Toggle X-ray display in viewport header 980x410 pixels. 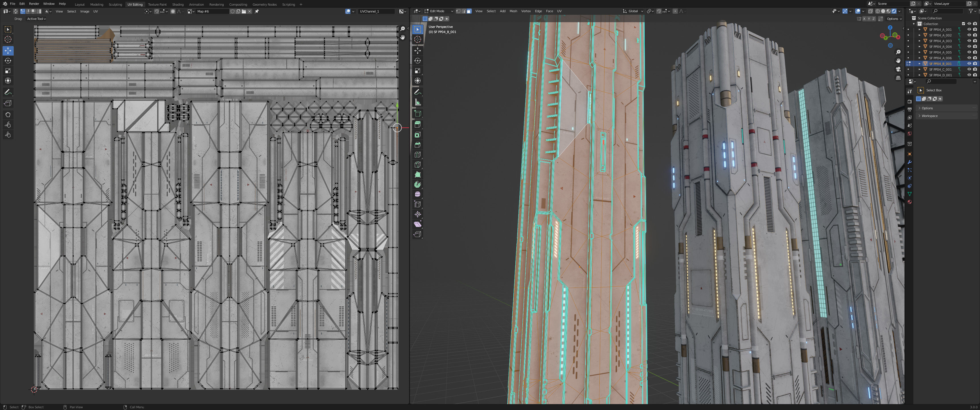tap(870, 11)
